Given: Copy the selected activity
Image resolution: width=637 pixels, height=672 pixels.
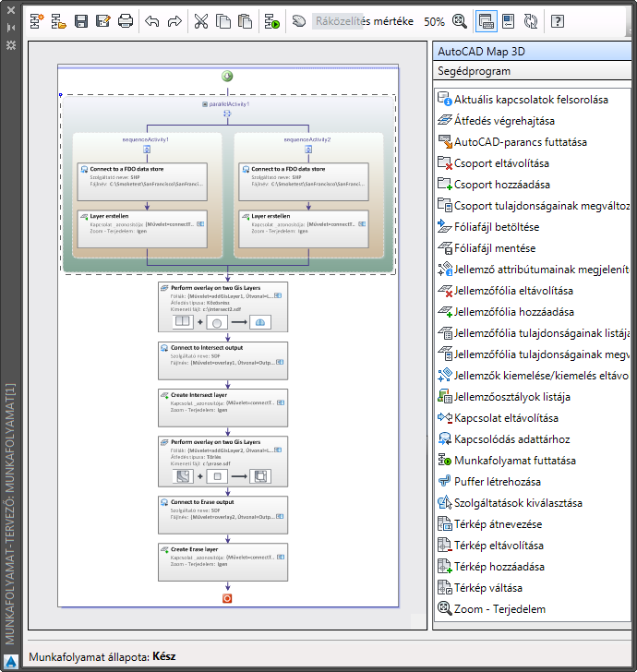Looking at the screenshot, I should [x=222, y=21].
